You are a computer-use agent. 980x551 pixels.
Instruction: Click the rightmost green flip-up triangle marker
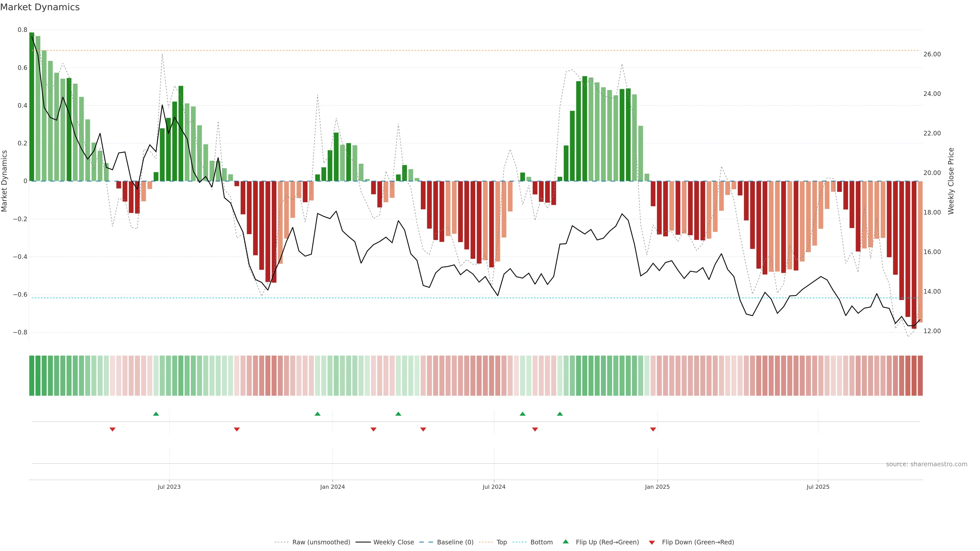pos(560,414)
